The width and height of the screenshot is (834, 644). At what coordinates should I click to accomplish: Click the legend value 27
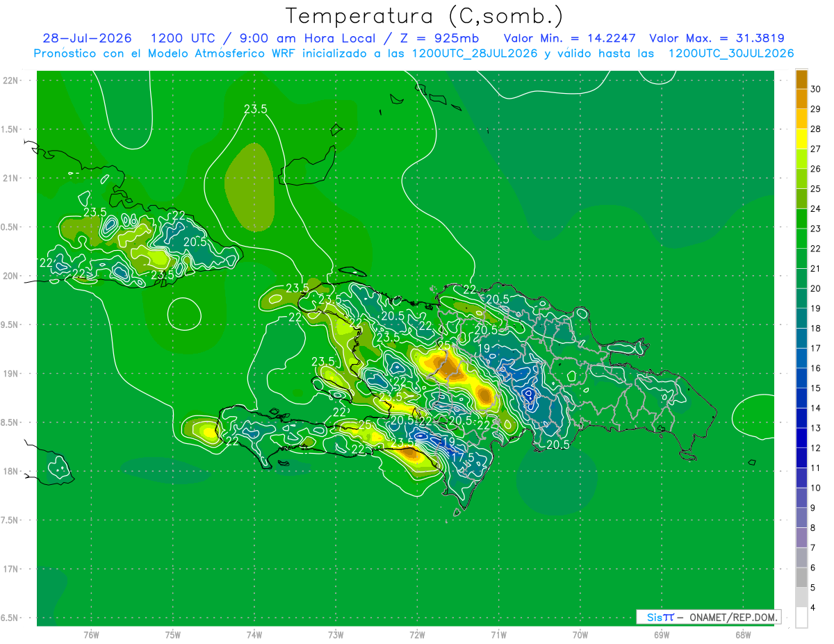pyautogui.click(x=817, y=149)
